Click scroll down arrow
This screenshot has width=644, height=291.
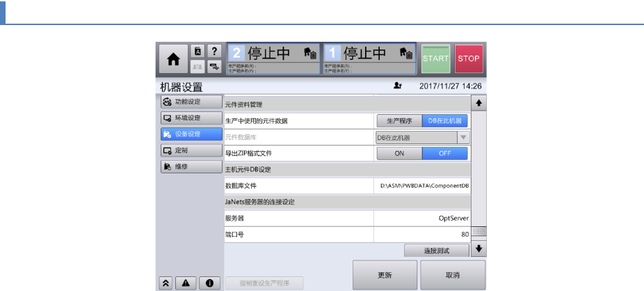click(478, 249)
